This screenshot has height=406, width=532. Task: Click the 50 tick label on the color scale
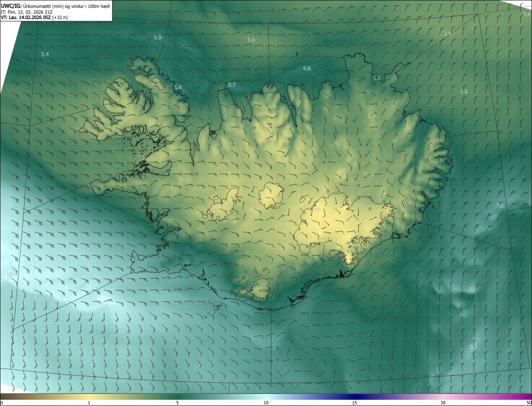coord(528,403)
